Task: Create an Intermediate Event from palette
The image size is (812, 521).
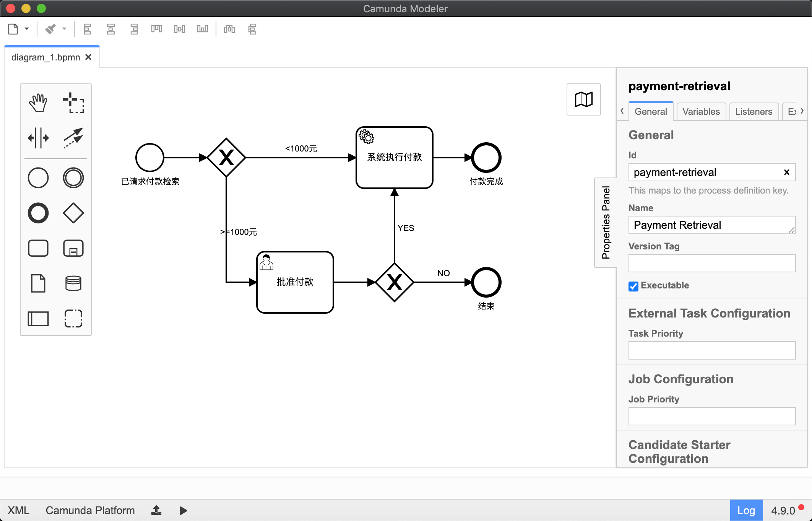Action: pos(73,178)
